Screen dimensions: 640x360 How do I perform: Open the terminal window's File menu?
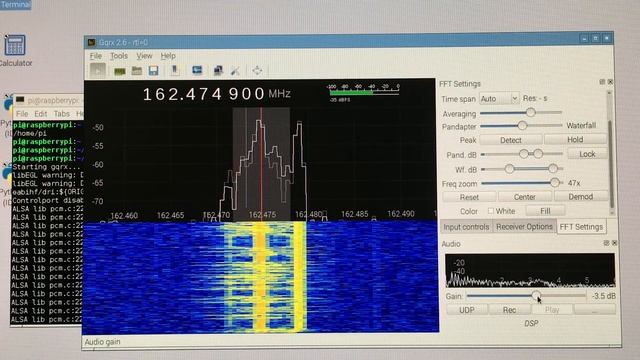coord(22,113)
